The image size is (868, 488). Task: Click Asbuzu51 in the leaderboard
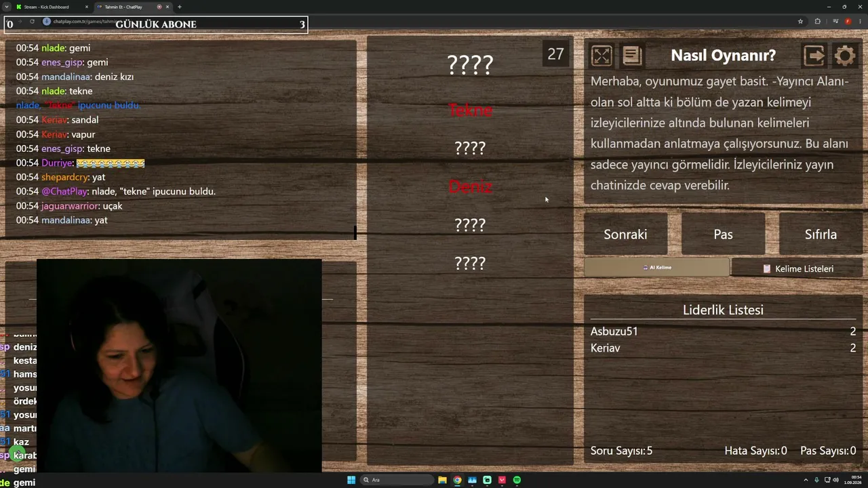click(x=614, y=331)
